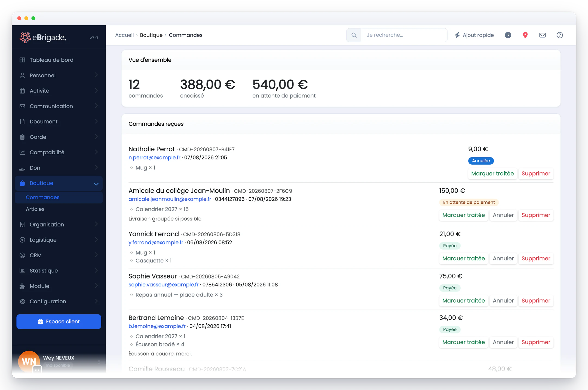Screen dimensions: 588x390
Task: Expand the Communication menu chevron
Action: (x=96, y=106)
